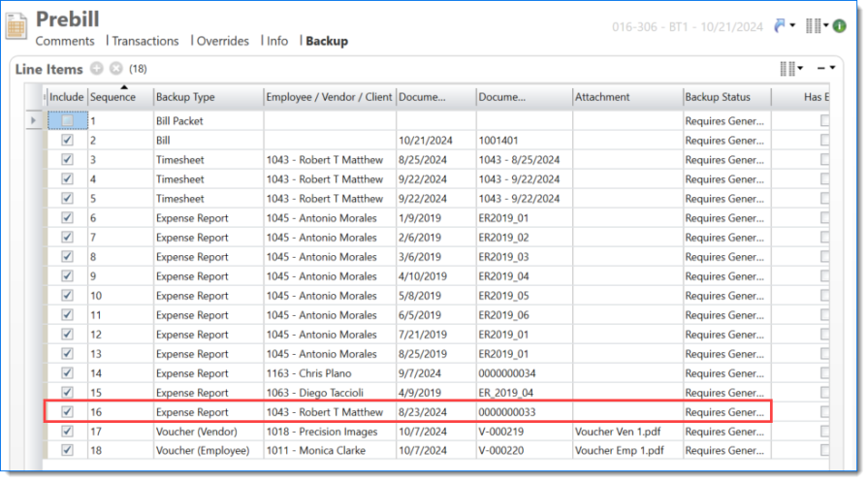
Task: Toggle the Has checkbox for Voucher (Vendor) row
Action: click(x=825, y=432)
